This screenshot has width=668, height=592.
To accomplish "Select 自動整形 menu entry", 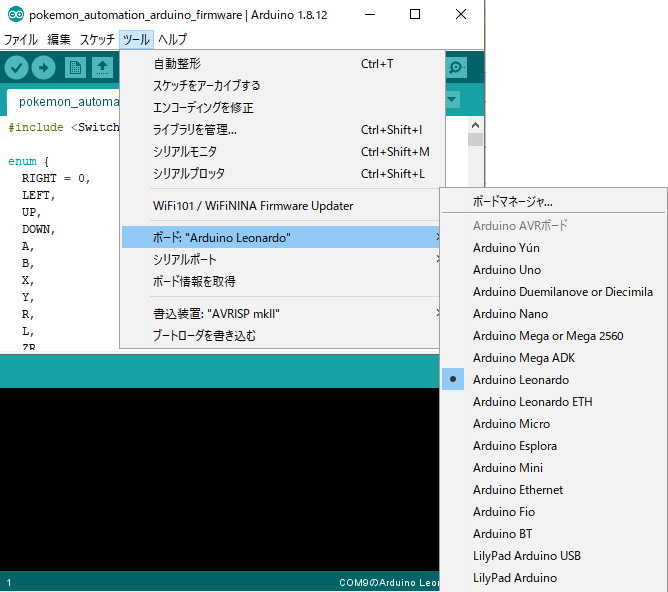I will click(281, 64).
